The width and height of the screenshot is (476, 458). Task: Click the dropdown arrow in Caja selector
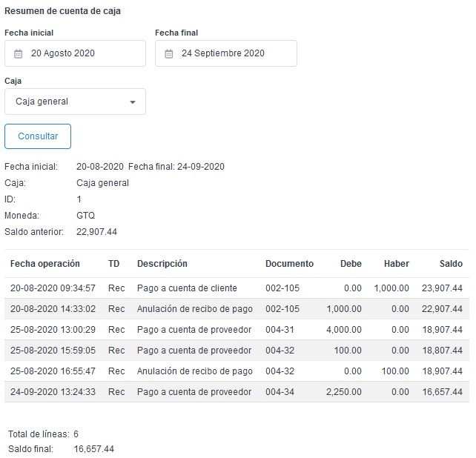point(133,102)
